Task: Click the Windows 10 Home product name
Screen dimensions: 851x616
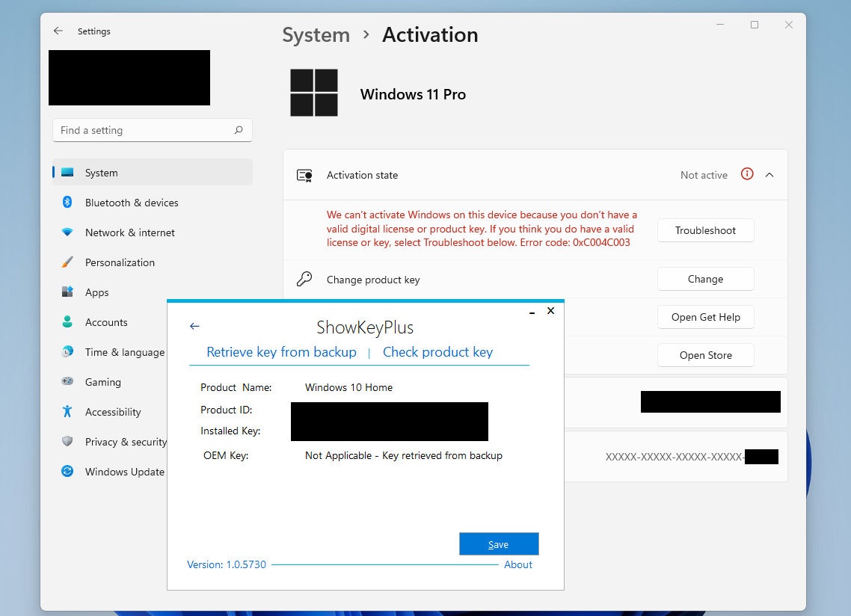Action: pyautogui.click(x=348, y=387)
